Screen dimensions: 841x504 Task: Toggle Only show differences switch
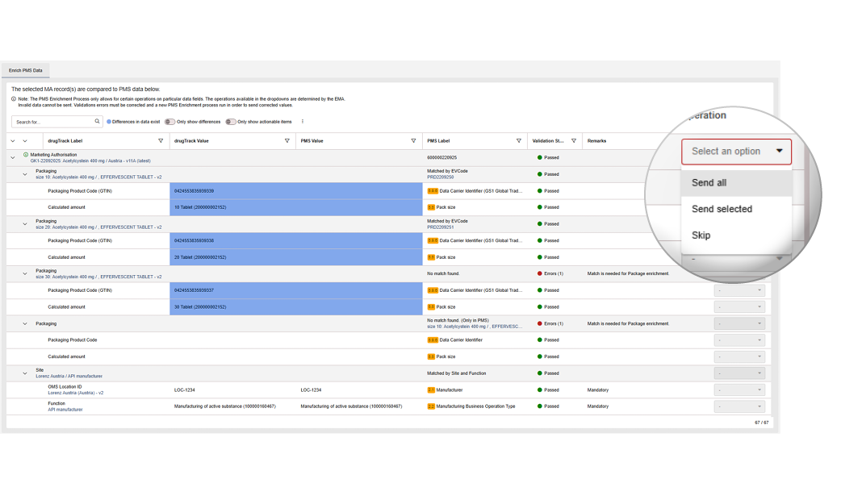[x=170, y=122]
